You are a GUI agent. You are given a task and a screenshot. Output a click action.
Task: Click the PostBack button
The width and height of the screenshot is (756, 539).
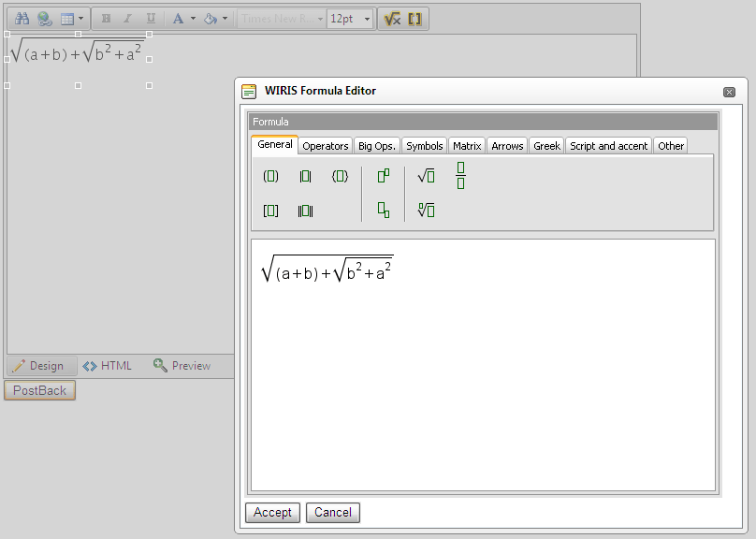[39, 390]
